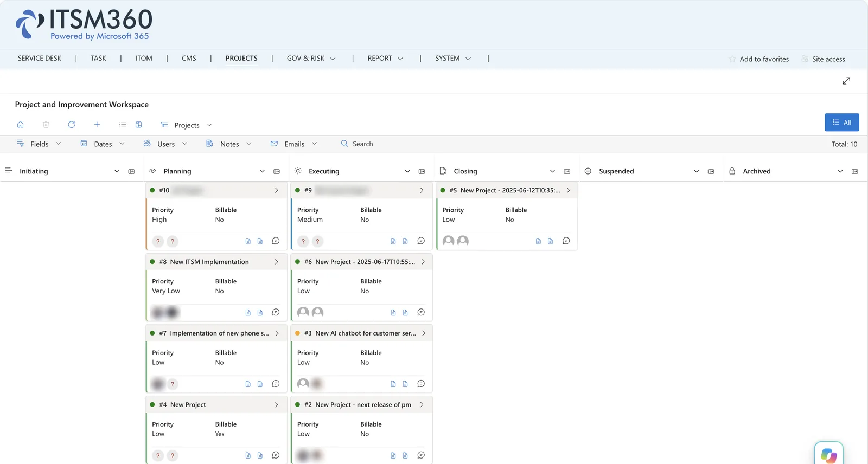Click the trash delete icon

(46, 125)
